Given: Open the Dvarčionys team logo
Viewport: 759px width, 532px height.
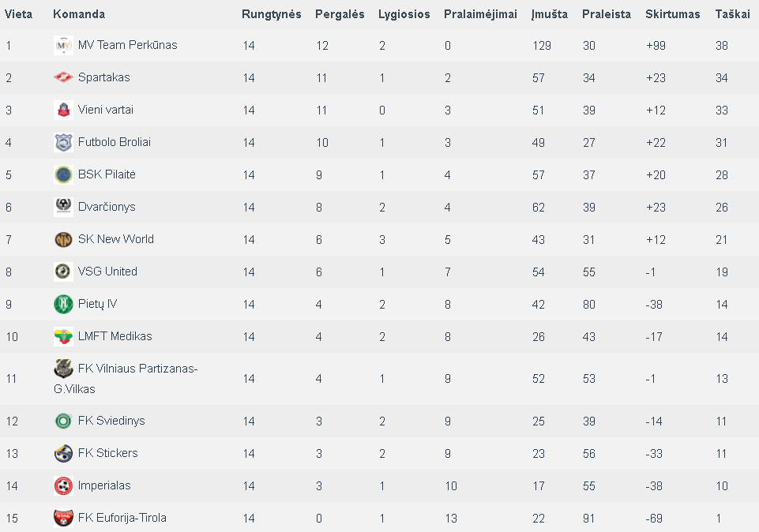Looking at the screenshot, I should pyautogui.click(x=63, y=207).
